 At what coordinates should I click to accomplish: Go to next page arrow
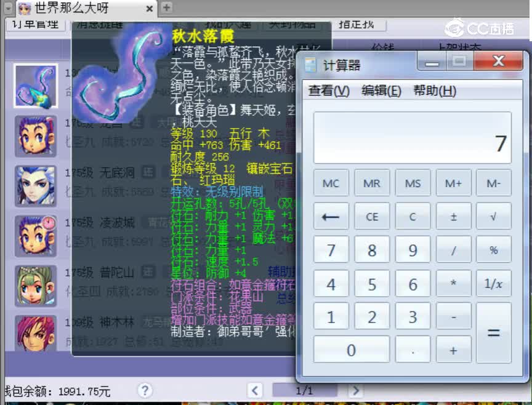click(355, 390)
